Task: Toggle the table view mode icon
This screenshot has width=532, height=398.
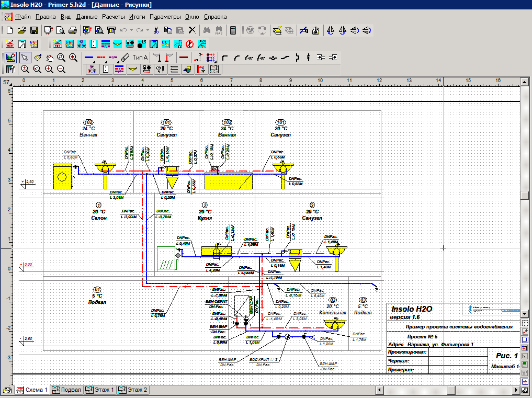Action: pyautogui.click(x=10, y=69)
